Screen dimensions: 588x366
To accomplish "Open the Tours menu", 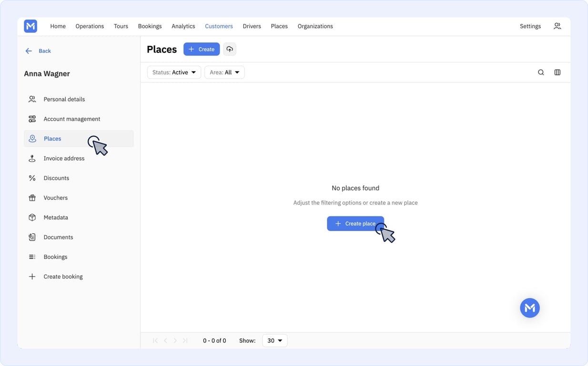I will [x=121, y=26].
